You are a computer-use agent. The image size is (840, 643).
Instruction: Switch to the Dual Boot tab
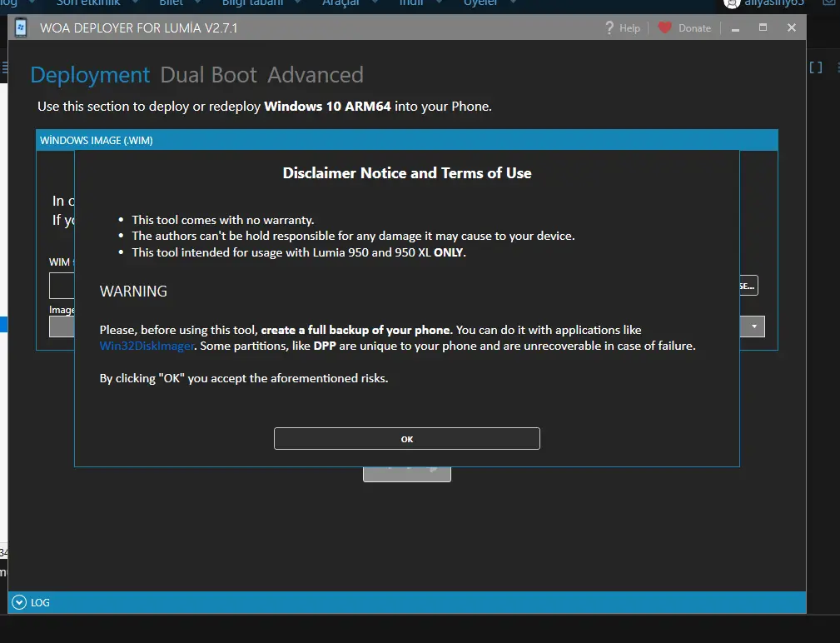coord(208,75)
